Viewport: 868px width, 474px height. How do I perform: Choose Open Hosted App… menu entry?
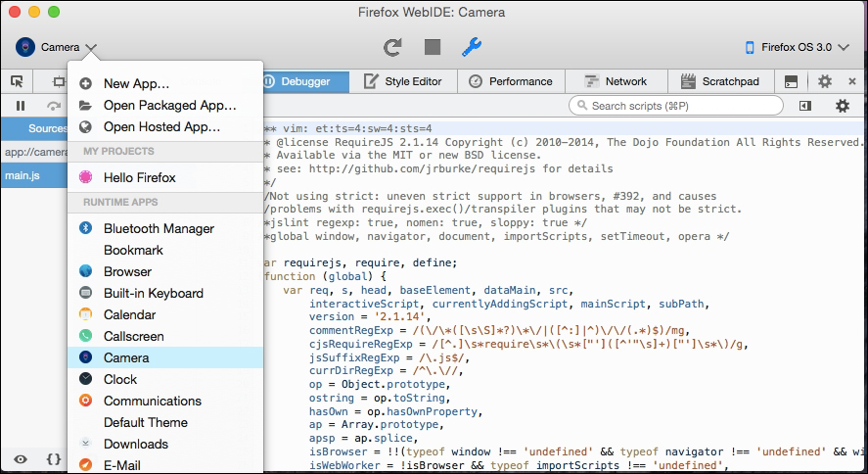(165, 126)
